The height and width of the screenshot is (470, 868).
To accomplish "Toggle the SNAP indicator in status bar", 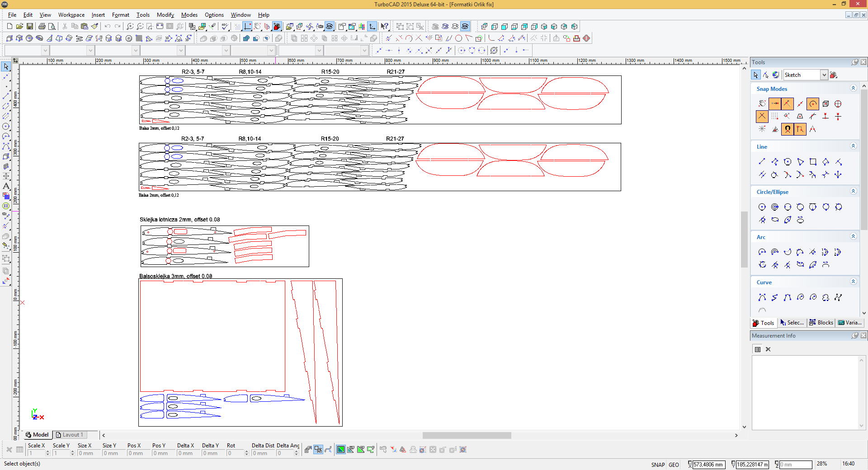I will (x=658, y=465).
